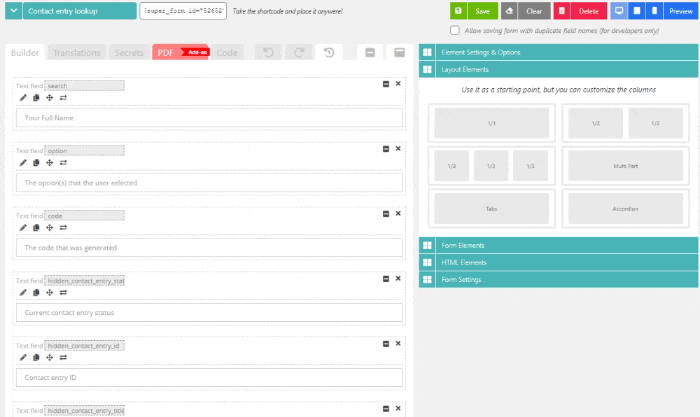Click the green save disk icon
The image size is (700, 417).
tap(458, 11)
